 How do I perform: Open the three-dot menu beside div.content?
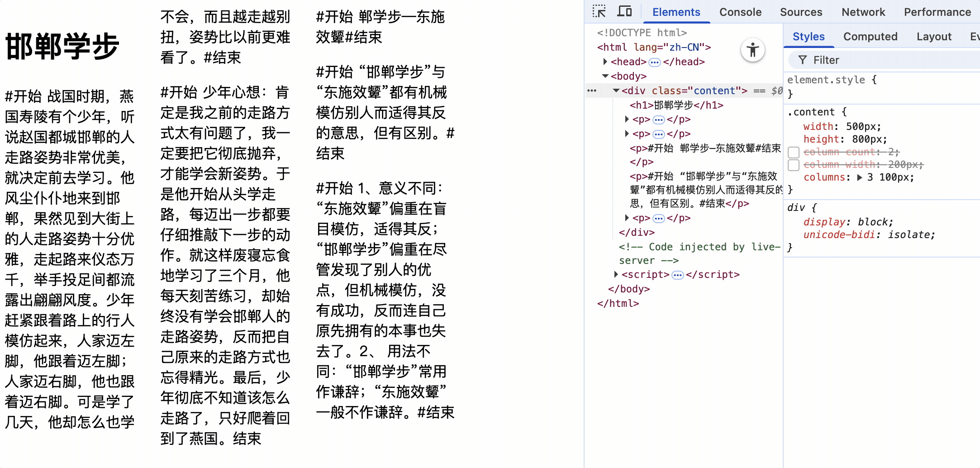(592, 91)
